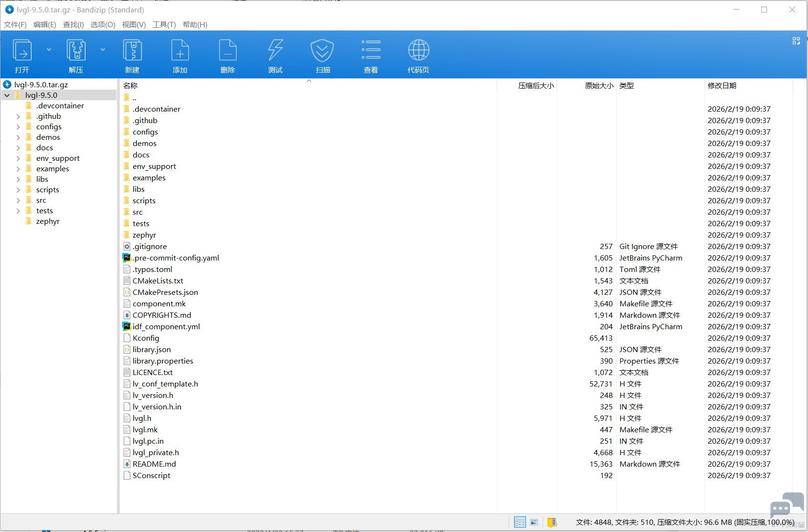This screenshot has width=808, height=532.
Task: Open the File (文件) menu
Action: 15,25
